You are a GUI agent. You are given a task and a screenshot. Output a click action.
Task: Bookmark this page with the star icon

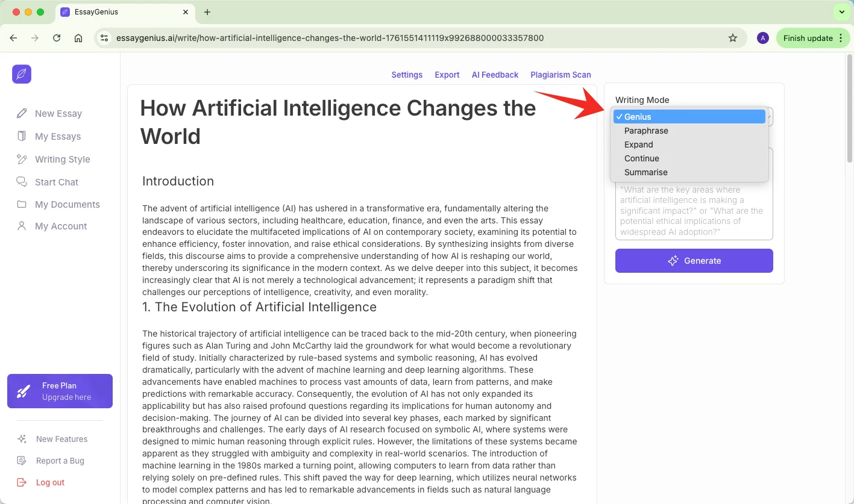[733, 38]
